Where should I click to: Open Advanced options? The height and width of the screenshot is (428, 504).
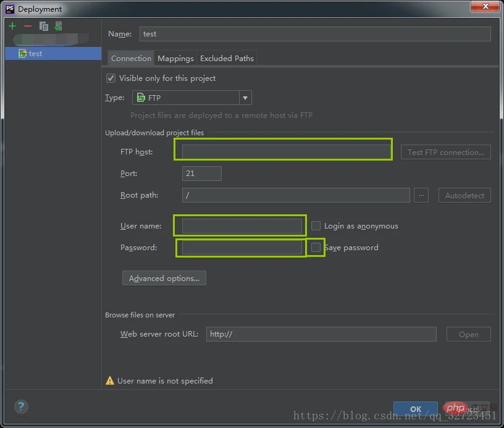tap(164, 279)
